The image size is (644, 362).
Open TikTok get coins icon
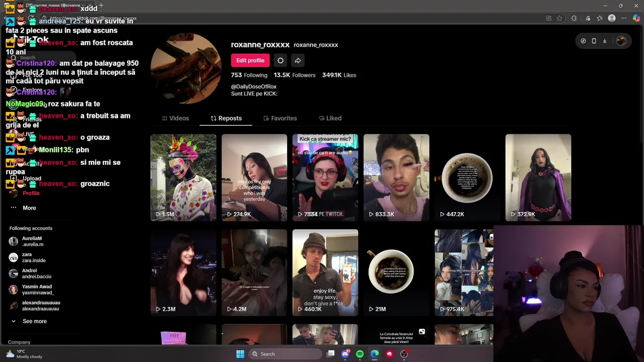[583, 41]
